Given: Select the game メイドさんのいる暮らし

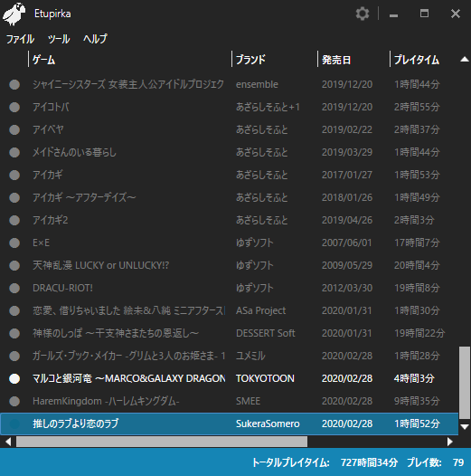Looking at the screenshot, I should click(74, 152).
